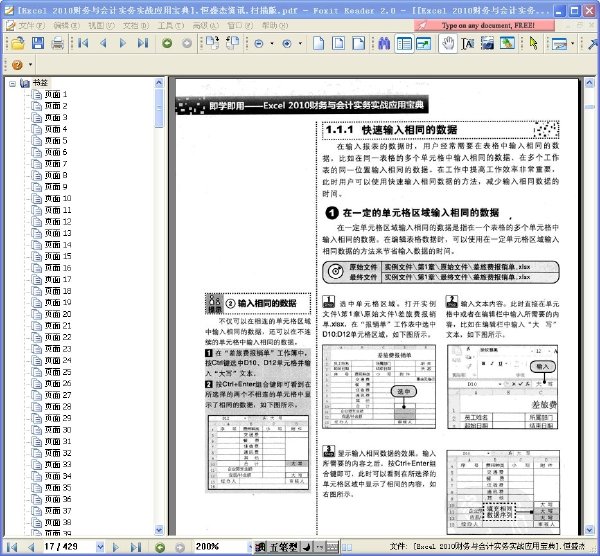600x556 pixels.
Task: Open the 文档(D) menu
Action: (135, 26)
